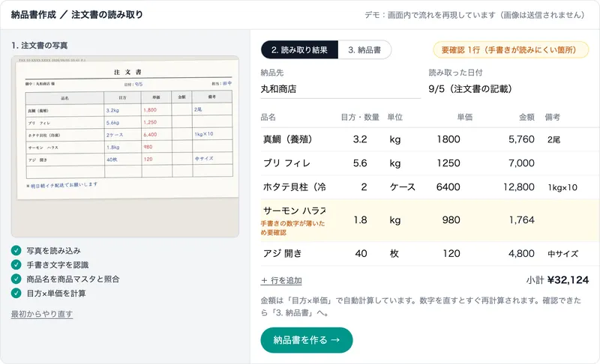Click checkmark icon beside 目方×単価を計算
Viewport: 600px width, 364px height.
[x=16, y=293]
